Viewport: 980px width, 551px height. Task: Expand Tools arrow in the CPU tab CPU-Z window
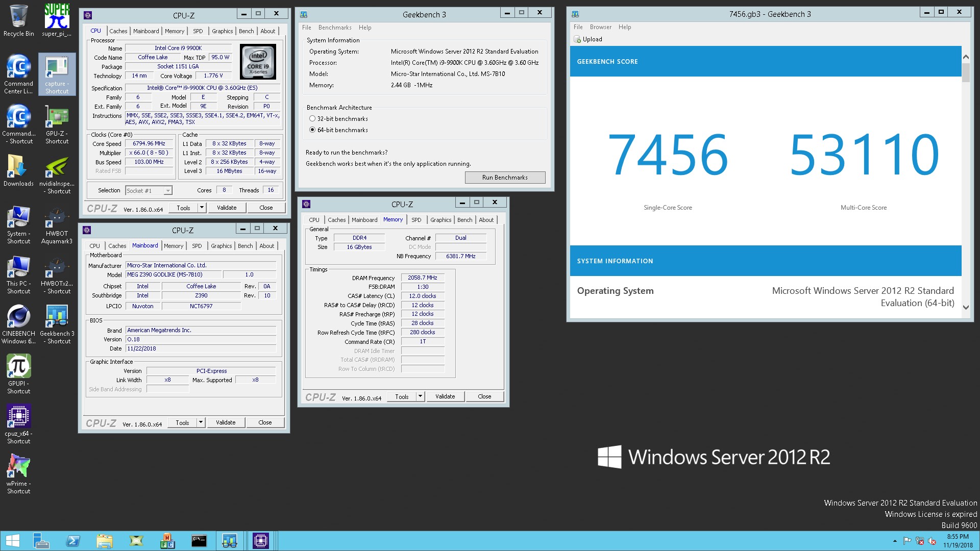(x=202, y=208)
